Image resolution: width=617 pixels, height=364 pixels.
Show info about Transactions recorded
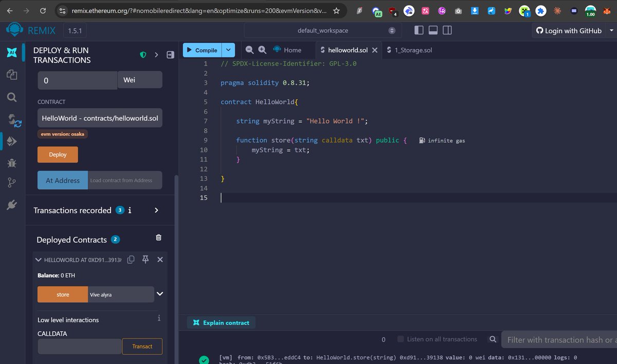pyautogui.click(x=130, y=210)
